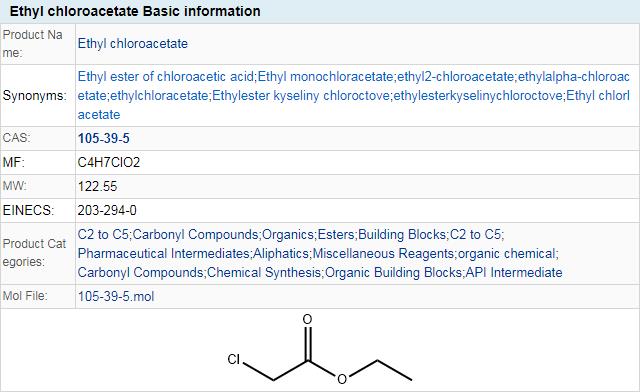The width and height of the screenshot is (640, 392).
Task: Open the ethylchloracetate synonym link
Action: click(159, 96)
